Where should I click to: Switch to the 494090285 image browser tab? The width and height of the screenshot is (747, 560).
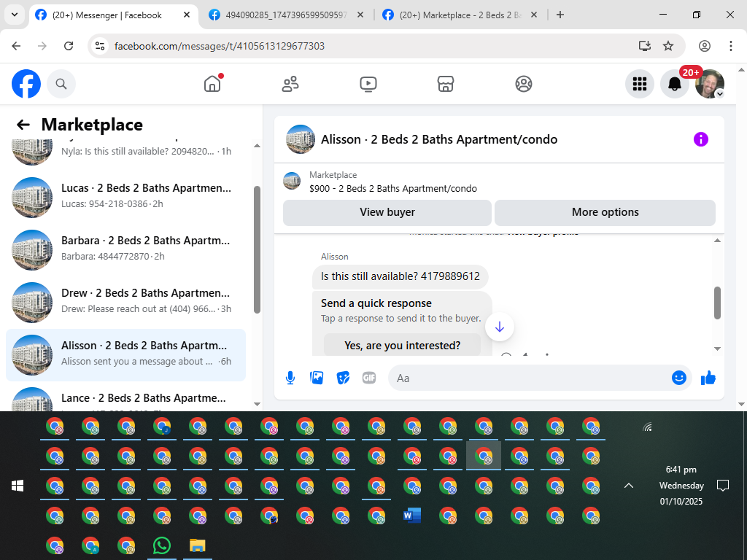point(286,15)
